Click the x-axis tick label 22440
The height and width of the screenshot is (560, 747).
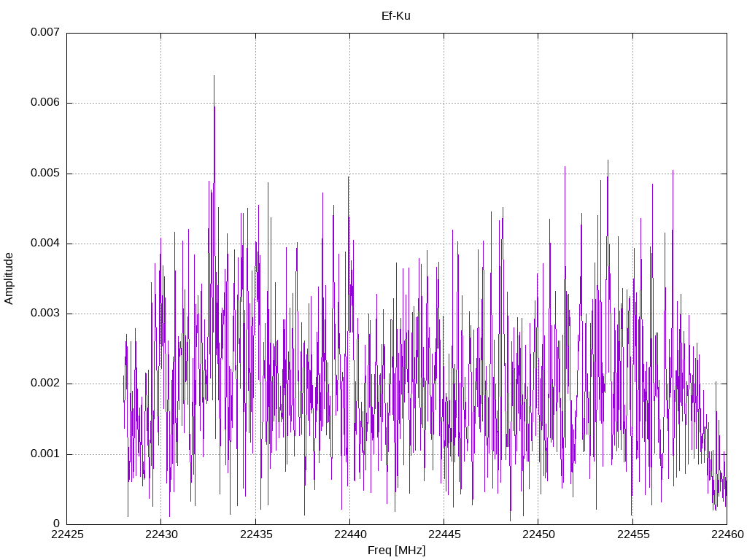pyautogui.click(x=350, y=534)
